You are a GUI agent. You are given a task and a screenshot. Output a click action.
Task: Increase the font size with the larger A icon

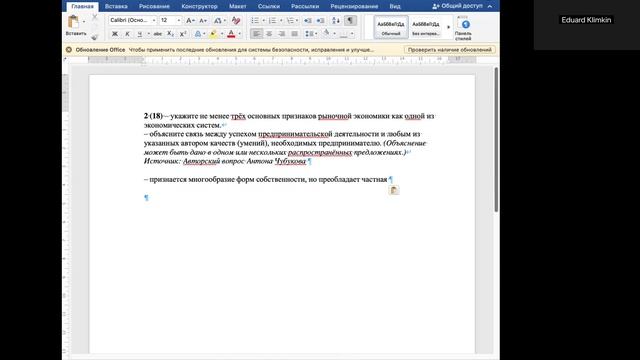point(190,20)
